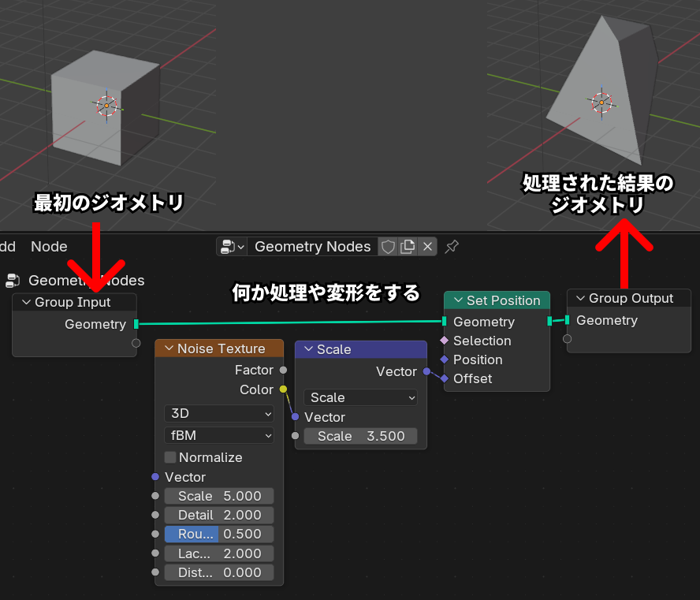Pin the node tree with the pin icon
Image resolution: width=700 pixels, height=600 pixels.
[x=451, y=247]
